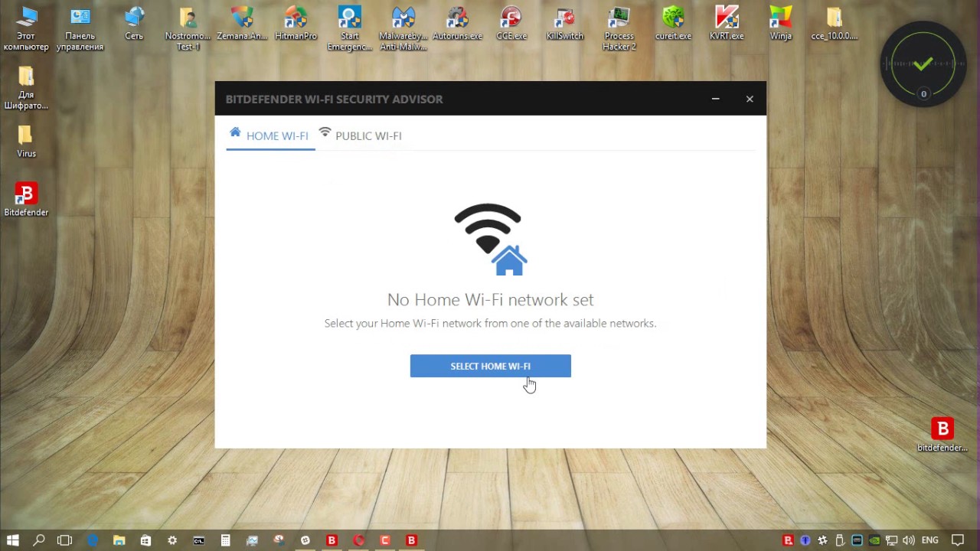The height and width of the screenshot is (551, 980).
Task: Open the volume speaker tray icon
Action: pyautogui.click(x=909, y=540)
